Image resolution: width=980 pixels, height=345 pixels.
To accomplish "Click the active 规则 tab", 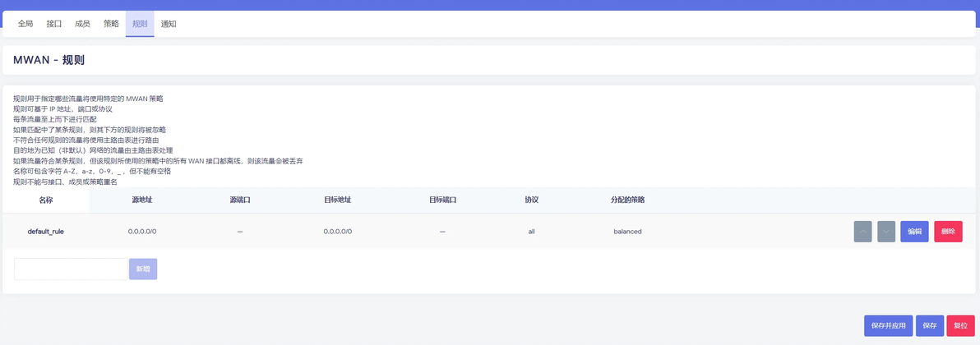I will click(x=140, y=24).
